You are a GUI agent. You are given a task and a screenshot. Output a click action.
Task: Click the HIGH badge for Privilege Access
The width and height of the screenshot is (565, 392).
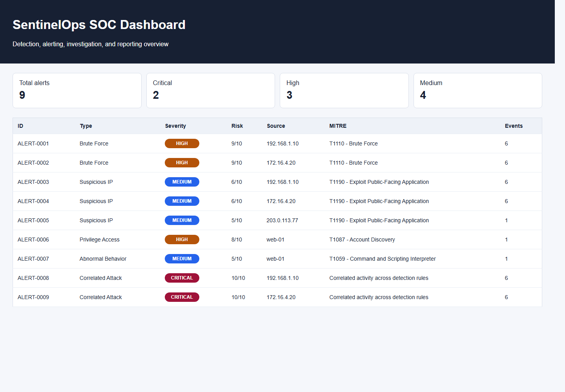coord(182,240)
